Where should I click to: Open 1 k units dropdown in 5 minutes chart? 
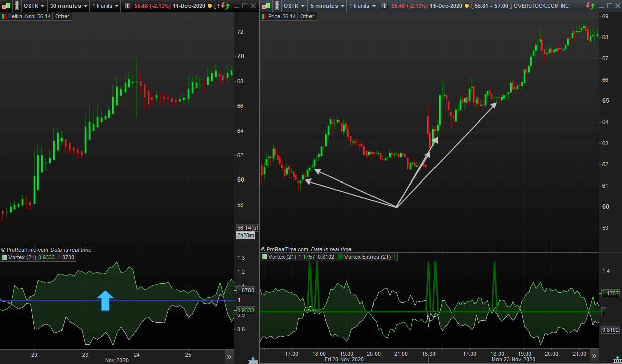pos(363,6)
